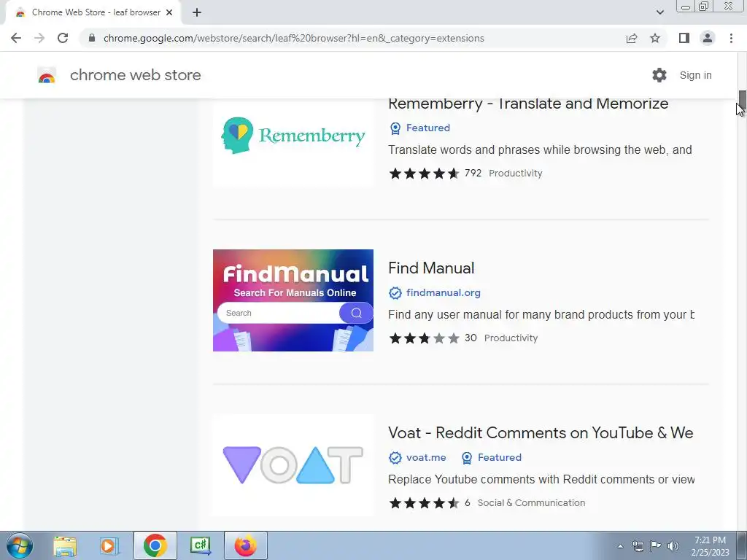Open Action Center flag icon

[x=656, y=546]
